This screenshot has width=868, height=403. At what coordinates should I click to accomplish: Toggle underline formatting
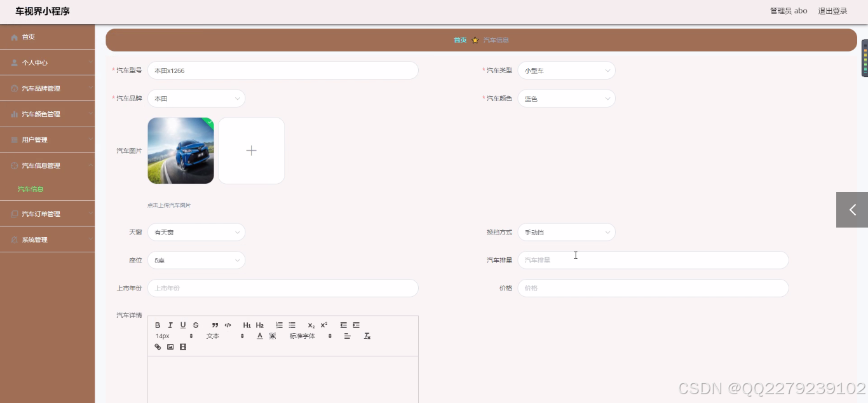[183, 325]
